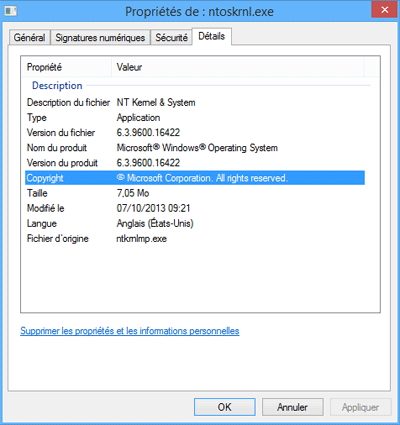This screenshot has height=425, width=400.
Task: Select the Description du fichier row
Action: pyautogui.click(x=195, y=102)
